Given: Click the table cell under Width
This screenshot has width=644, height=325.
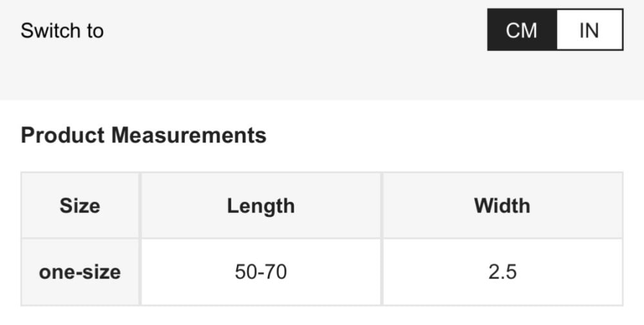Looking at the screenshot, I should point(502,271).
